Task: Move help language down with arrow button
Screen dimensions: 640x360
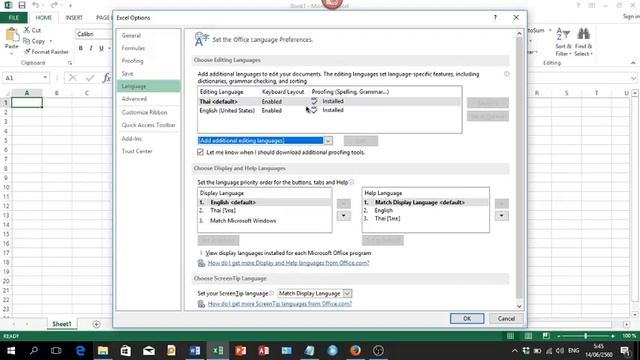Action: (502, 216)
